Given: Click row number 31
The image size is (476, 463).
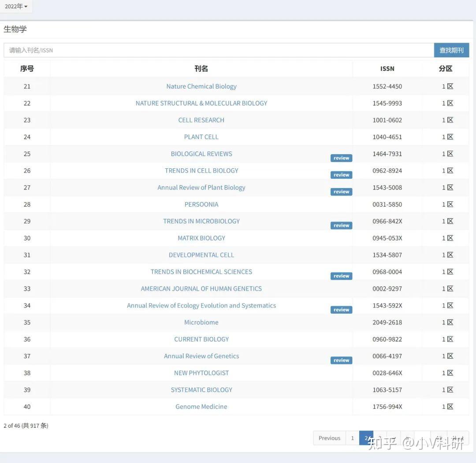Looking at the screenshot, I should pyautogui.click(x=27, y=255).
